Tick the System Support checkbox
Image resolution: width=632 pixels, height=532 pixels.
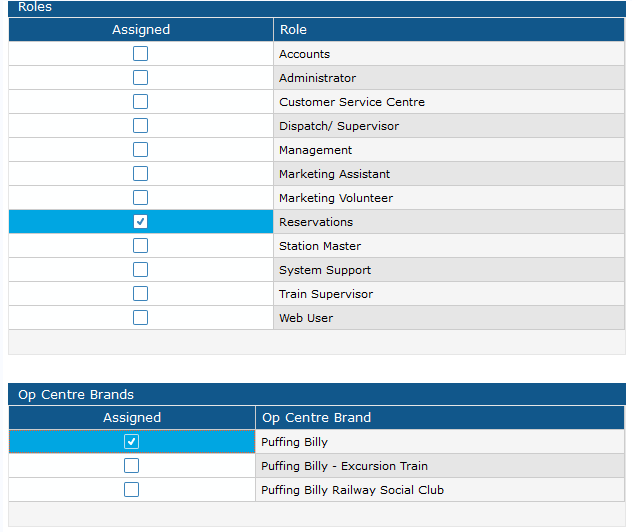click(x=140, y=270)
